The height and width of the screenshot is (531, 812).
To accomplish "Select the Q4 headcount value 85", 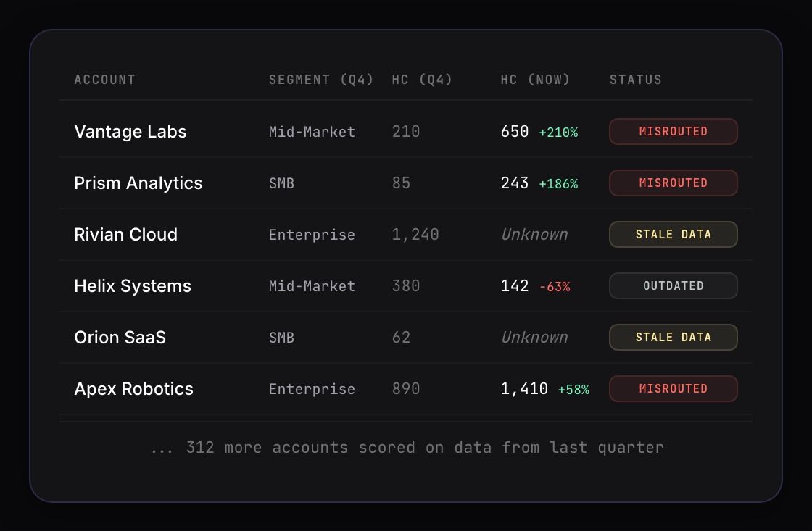I will pyautogui.click(x=402, y=183).
